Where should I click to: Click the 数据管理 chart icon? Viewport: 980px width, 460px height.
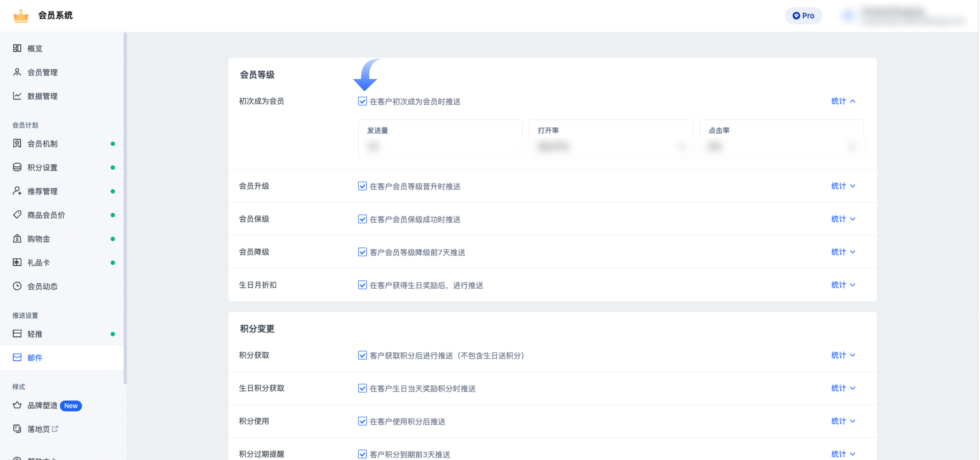pos(17,96)
